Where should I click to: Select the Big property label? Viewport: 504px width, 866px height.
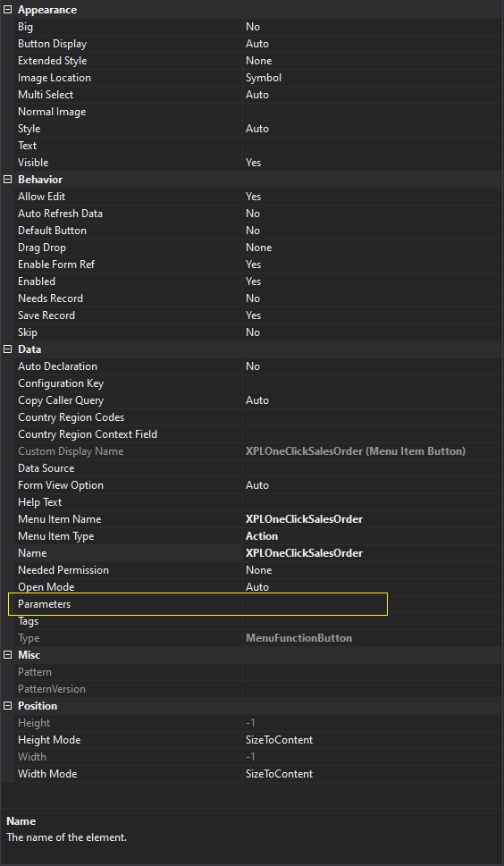point(25,27)
